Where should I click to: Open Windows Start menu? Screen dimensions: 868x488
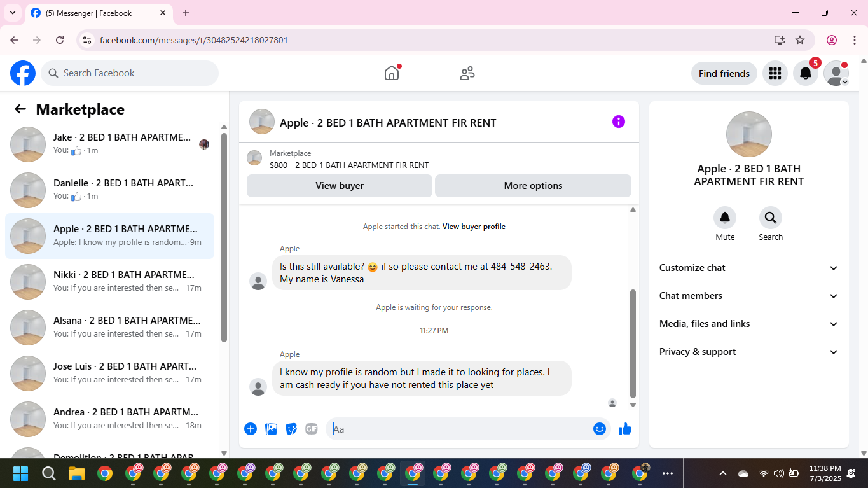pyautogui.click(x=21, y=473)
